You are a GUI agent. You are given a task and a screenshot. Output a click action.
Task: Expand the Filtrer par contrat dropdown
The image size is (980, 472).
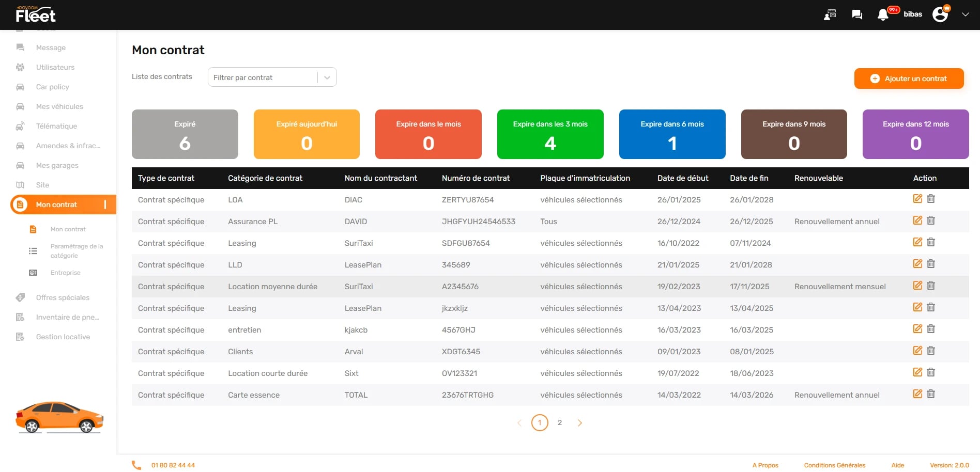(x=327, y=77)
